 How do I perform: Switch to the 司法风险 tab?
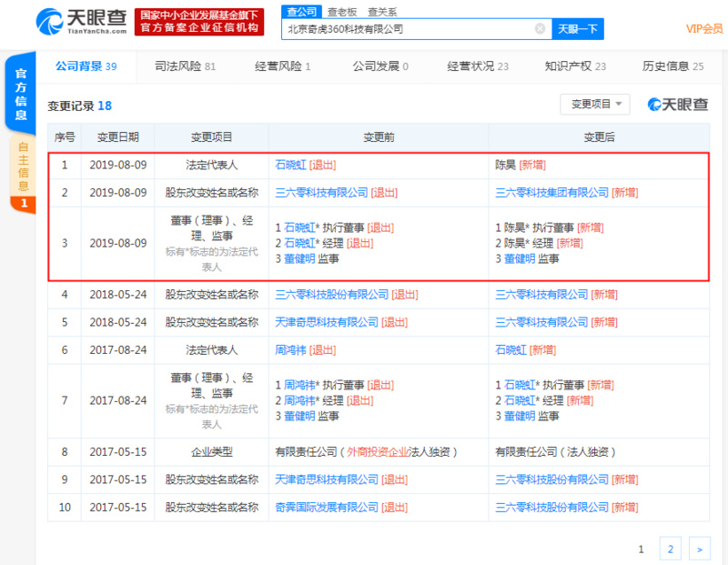pos(186,66)
